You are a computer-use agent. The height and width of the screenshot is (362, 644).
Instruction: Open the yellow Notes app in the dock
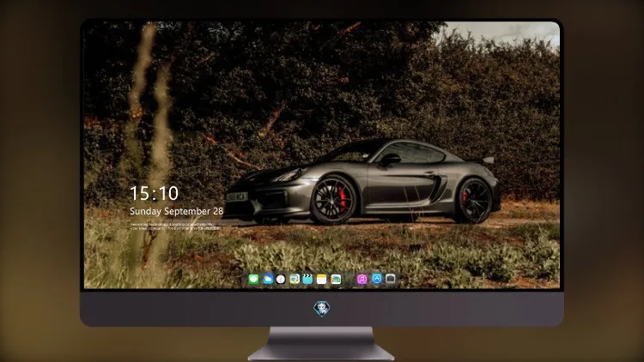click(322, 280)
